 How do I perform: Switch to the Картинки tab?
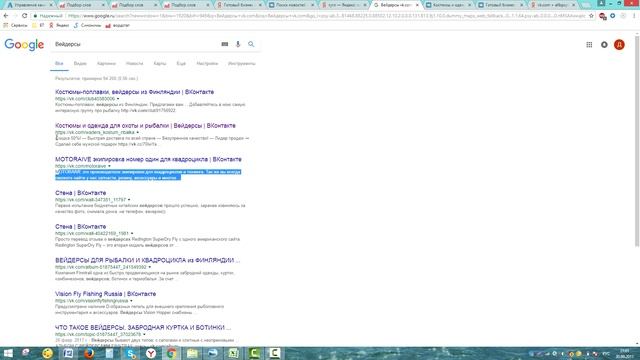click(106, 64)
